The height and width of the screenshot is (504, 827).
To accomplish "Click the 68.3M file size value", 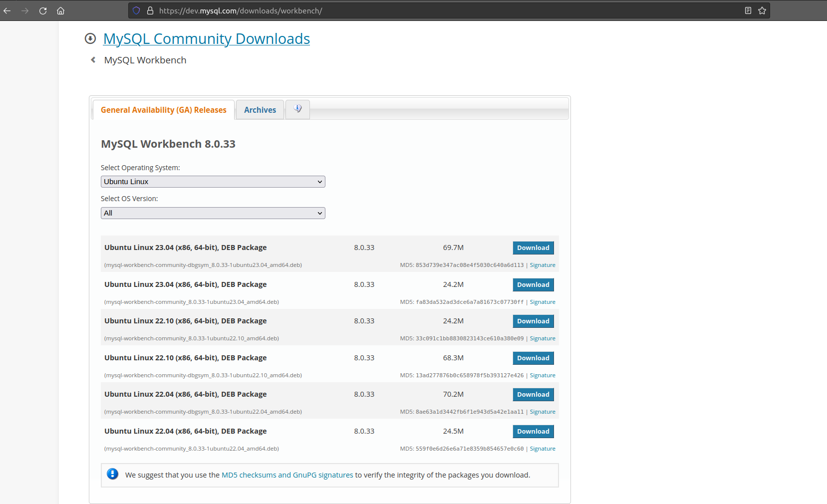I will point(453,358).
